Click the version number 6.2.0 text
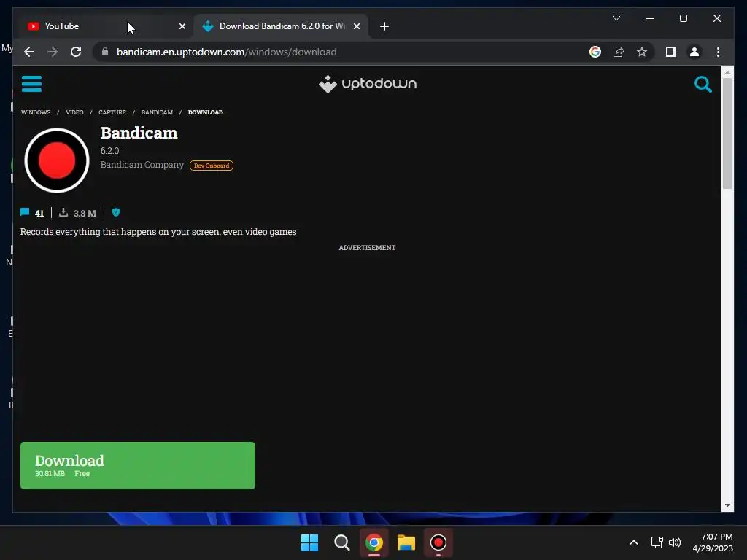Screen dimensions: 747x560 point(109,151)
